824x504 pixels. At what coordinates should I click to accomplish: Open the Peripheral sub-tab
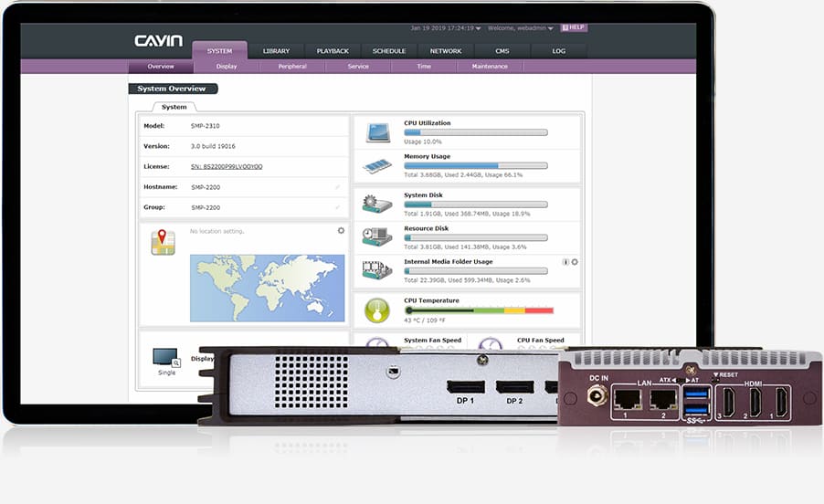click(292, 66)
